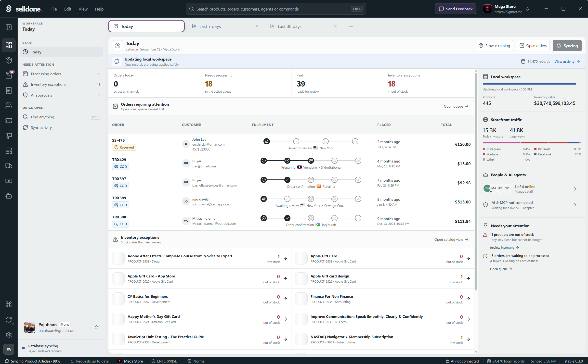Open Apple Gift Card product arrow
This screenshot has height=364, width=588.
tap(468, 258)
